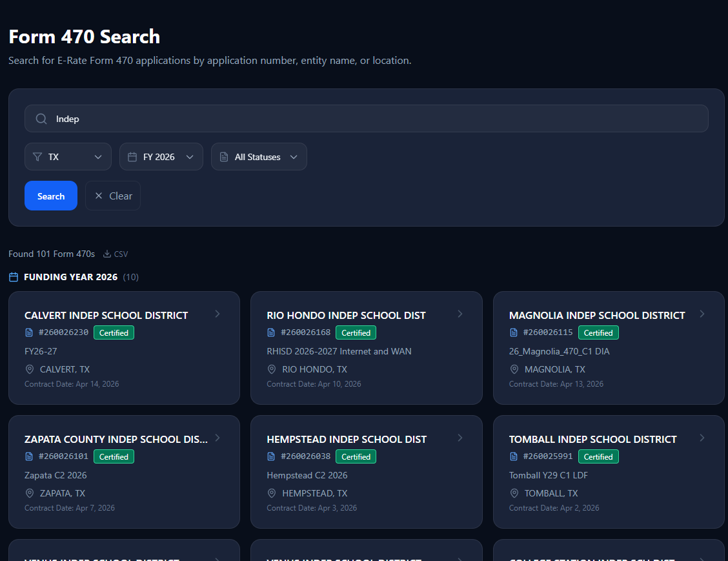
Task: Click the calendar icon beside Funding Year 2026
Action: click(14, 277)
